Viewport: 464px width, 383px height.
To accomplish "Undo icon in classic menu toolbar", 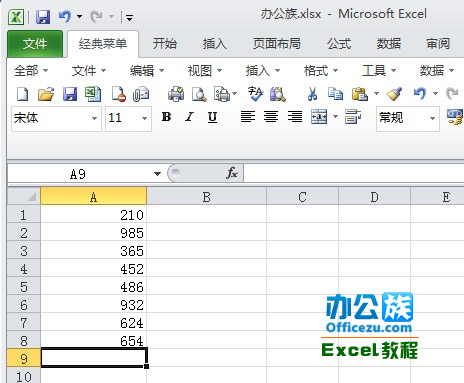I will pos(420,94).
